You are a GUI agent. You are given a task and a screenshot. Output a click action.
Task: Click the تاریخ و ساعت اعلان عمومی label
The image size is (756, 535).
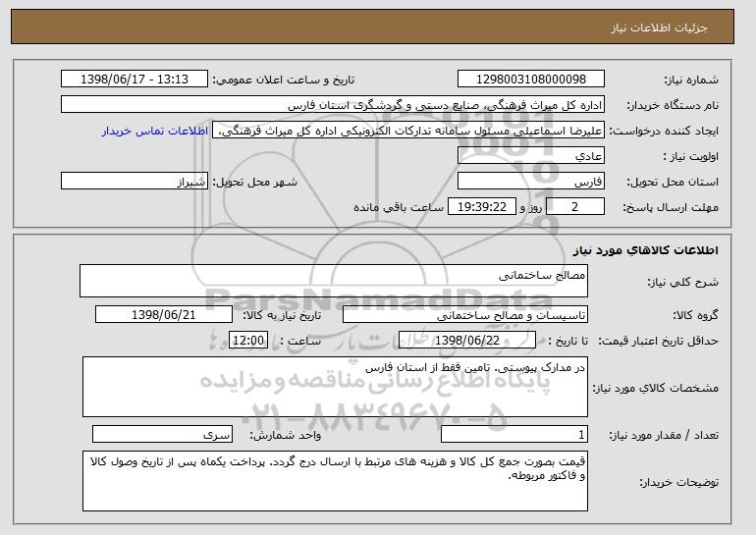tap(284, 80)
